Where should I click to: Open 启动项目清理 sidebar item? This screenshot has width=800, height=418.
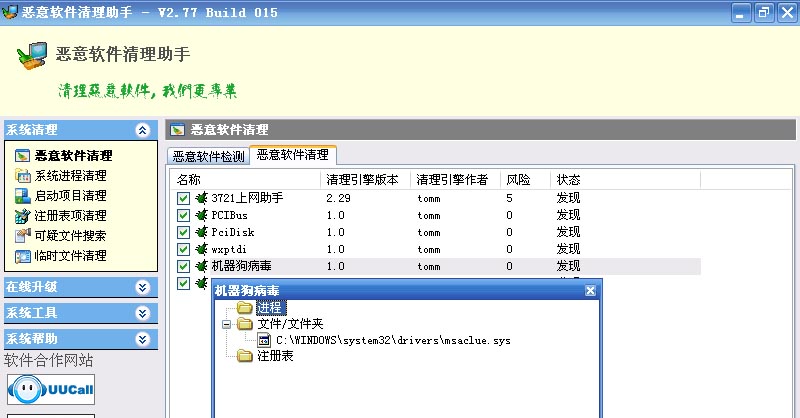70,195
